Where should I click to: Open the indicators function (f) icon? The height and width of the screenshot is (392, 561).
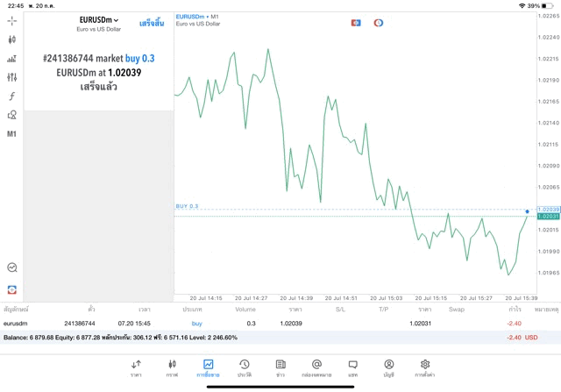click(x=11, y=96)
